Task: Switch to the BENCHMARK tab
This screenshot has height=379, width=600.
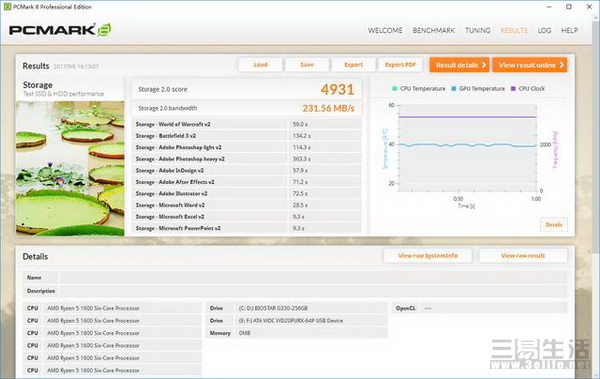Action: coord(434,30)
